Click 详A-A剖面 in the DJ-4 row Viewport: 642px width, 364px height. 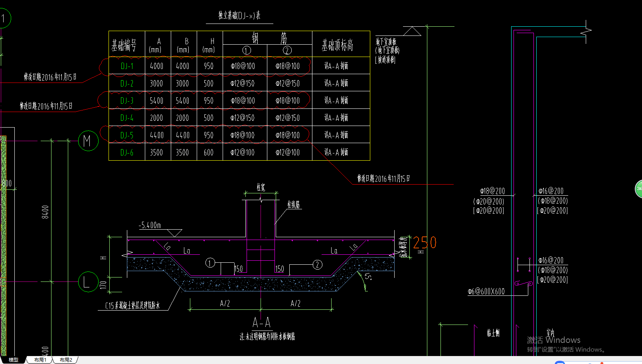pyautogui.click(x=336, y=118)
